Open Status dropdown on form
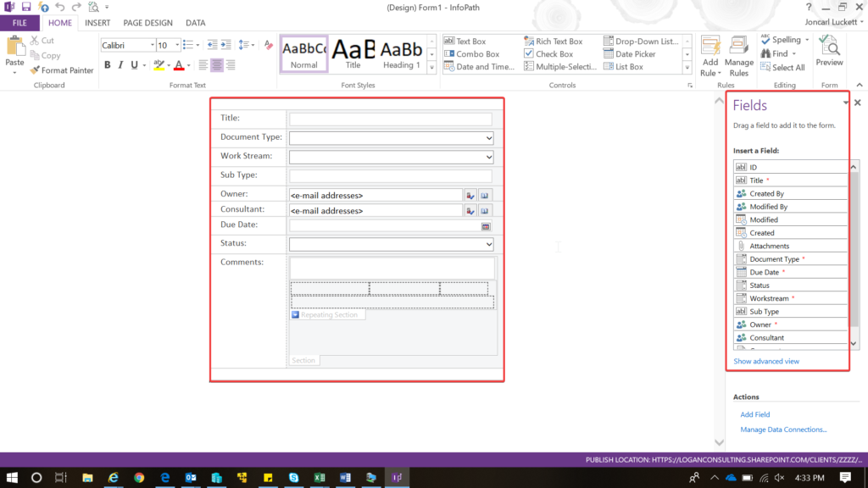The width and height of the screenshot is (868, 488). tap(489, 244)
